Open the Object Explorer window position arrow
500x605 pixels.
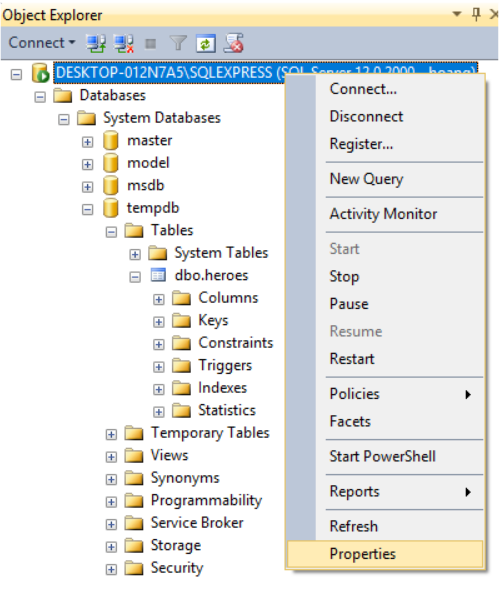pos(457,14)
